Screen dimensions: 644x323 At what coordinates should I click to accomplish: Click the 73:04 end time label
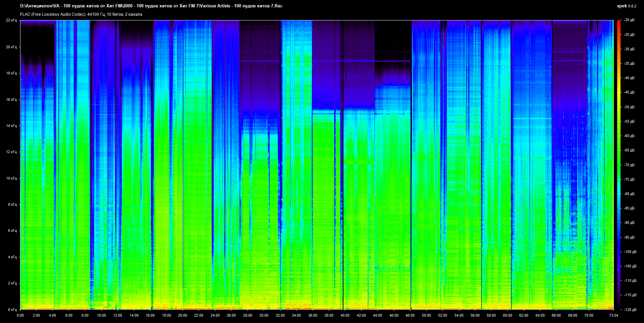pos(613,315)
